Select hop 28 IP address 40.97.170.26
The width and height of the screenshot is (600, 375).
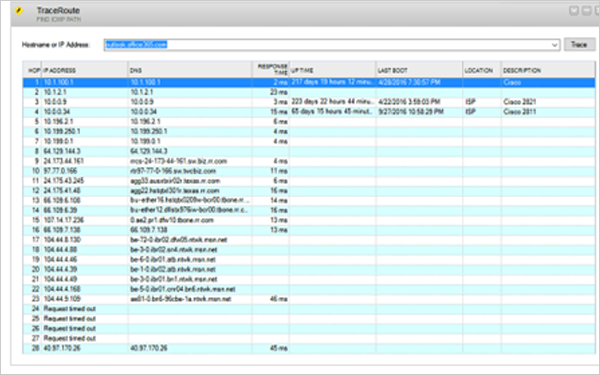point(62,348)
